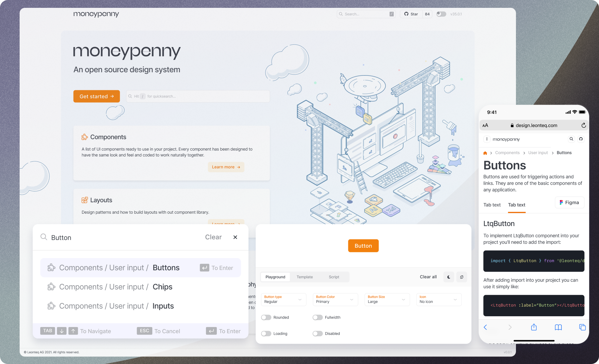Open the Figma button on Buttons page

(570, 202)
